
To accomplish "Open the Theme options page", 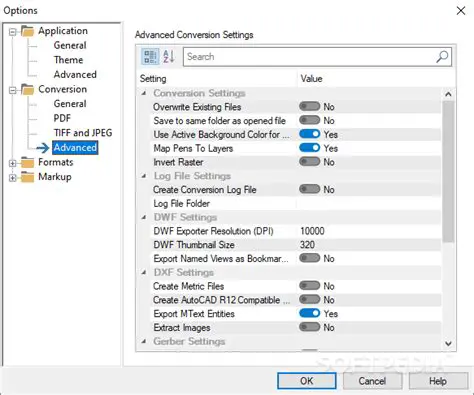I will (68, 60).
